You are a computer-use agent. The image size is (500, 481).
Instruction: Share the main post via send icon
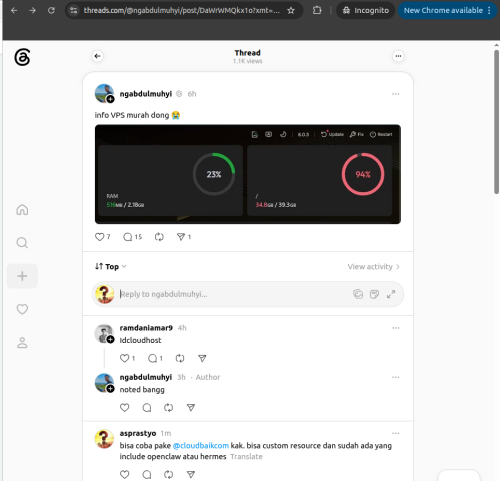(184, 237)
